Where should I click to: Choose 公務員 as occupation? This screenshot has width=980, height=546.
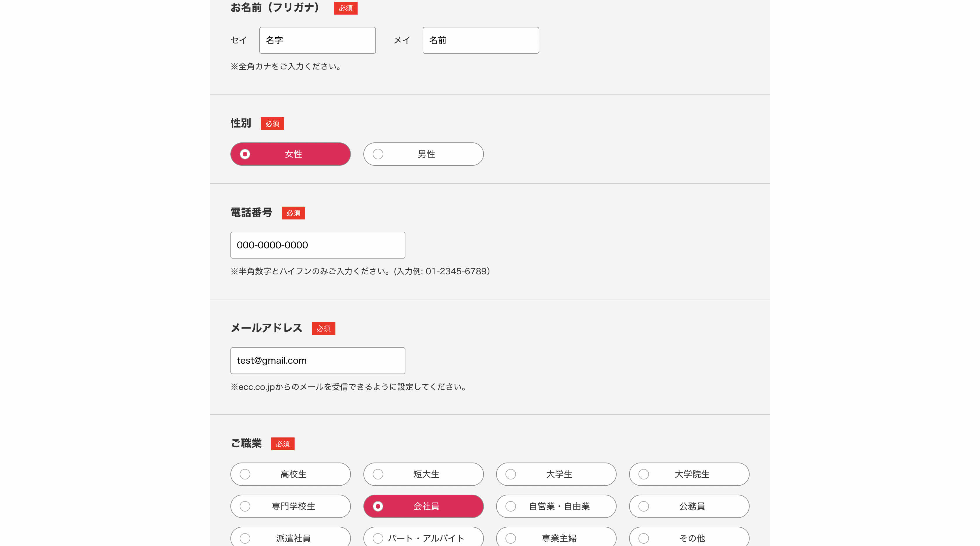[x=689, y=506]
